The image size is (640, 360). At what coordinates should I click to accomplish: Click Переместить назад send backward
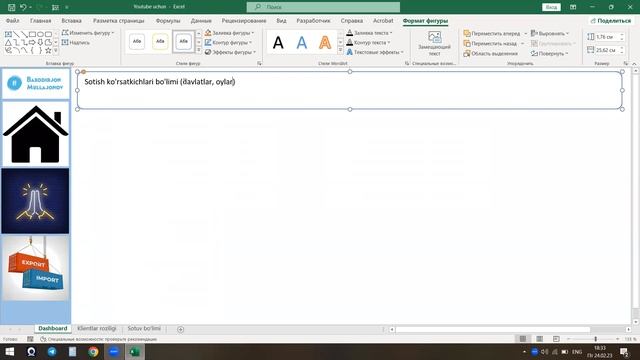(490, 43)
